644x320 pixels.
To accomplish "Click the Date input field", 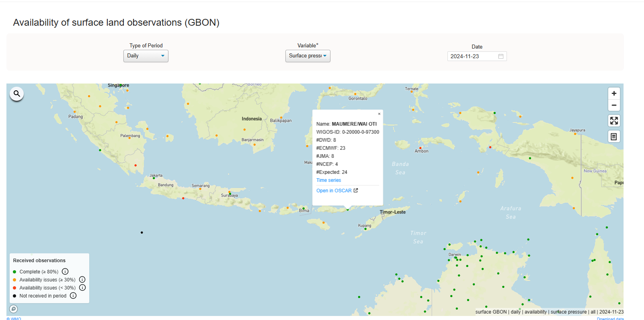I will pyautogui.click(x=477, y=56).
